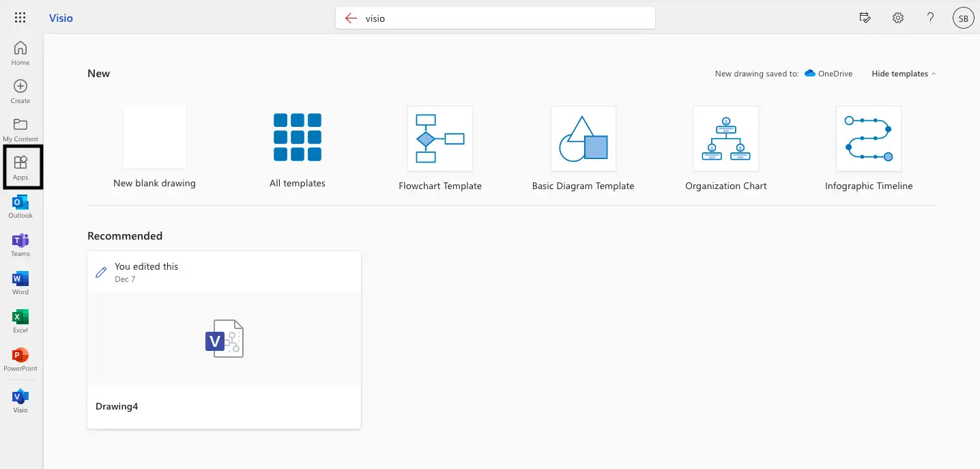Open the Drawing4 recommended card preview
The image size is (980, 469).
point(224,339)
